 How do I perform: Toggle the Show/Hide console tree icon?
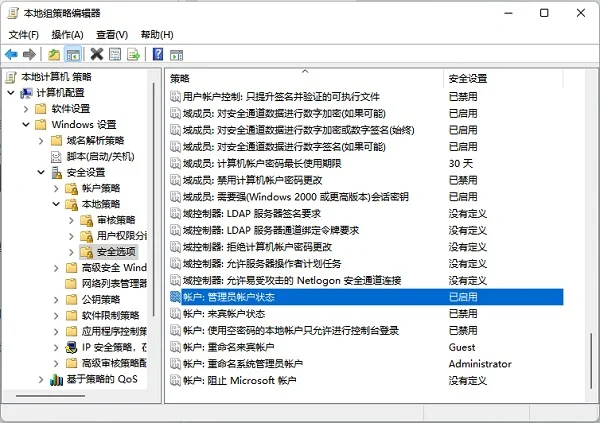[x=73, y=54]
